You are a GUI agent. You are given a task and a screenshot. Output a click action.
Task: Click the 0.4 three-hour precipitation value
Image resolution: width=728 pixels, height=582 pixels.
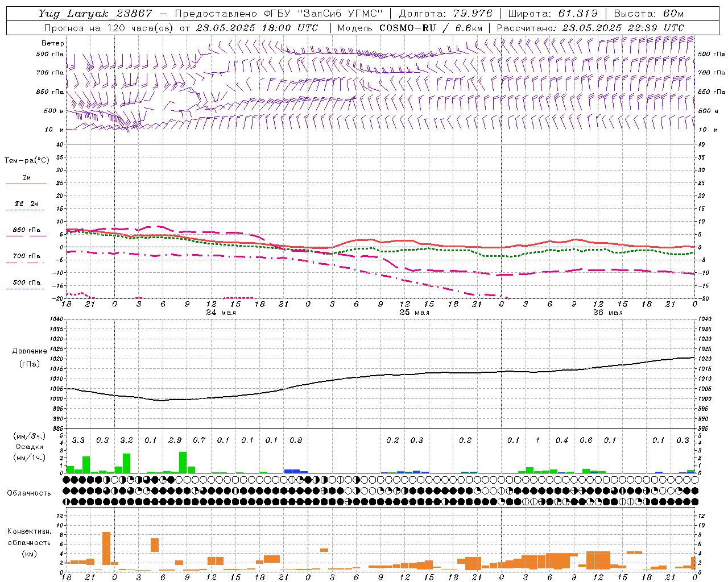click(x=562, y=440)
